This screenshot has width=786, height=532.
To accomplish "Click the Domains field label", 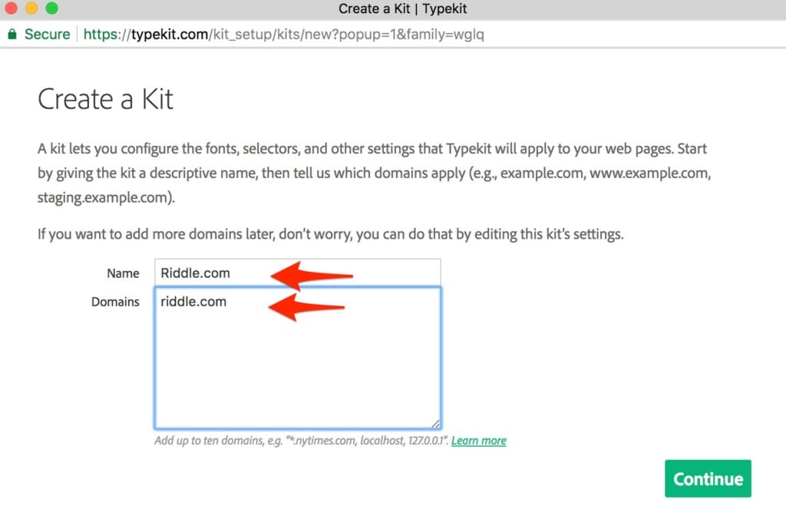I will click(x=115, y=302).
